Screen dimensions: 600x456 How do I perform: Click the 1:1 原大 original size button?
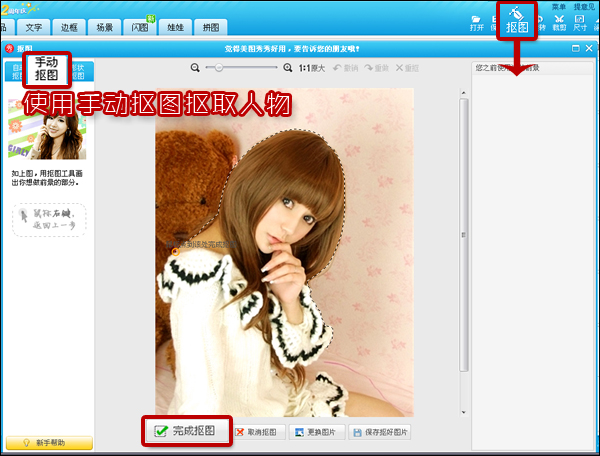(x=311, y=68)
